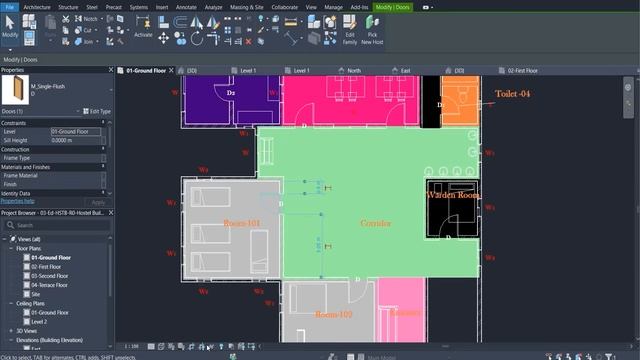The width and height of the screenshot is (640, 360).
Task: Click the Edit Type button
Action: (x=97, y=111)
